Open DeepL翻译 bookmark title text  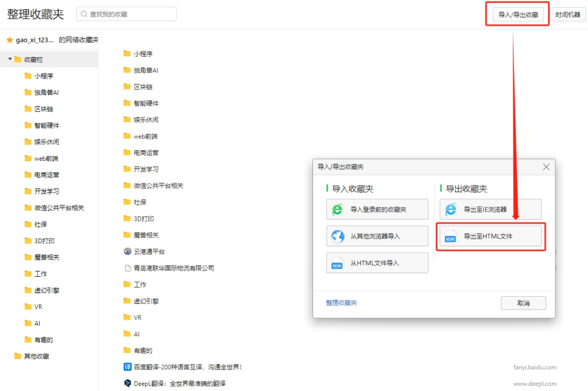point(180,383)
